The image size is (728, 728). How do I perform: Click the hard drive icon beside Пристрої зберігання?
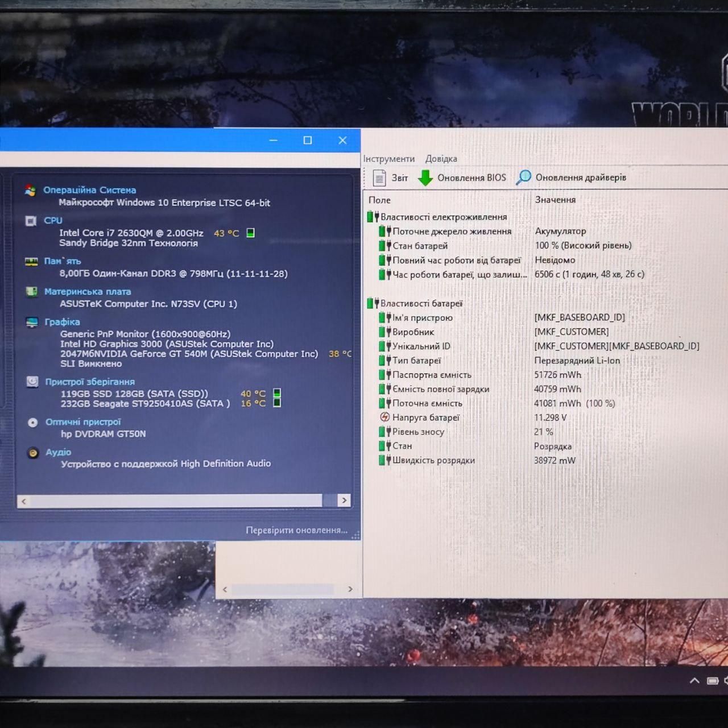pyautogui.click(x=32, y=382)
